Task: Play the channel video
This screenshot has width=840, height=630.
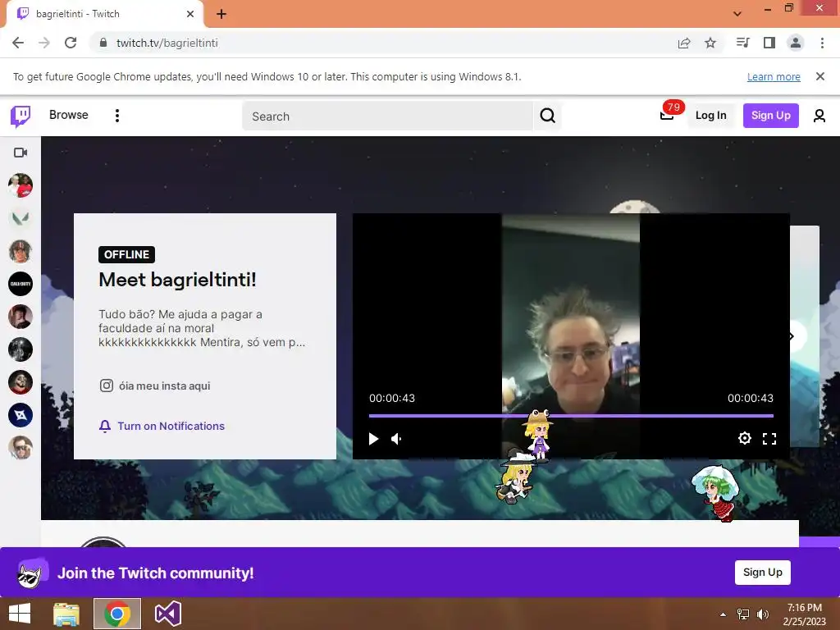Action: click(373, 439)
